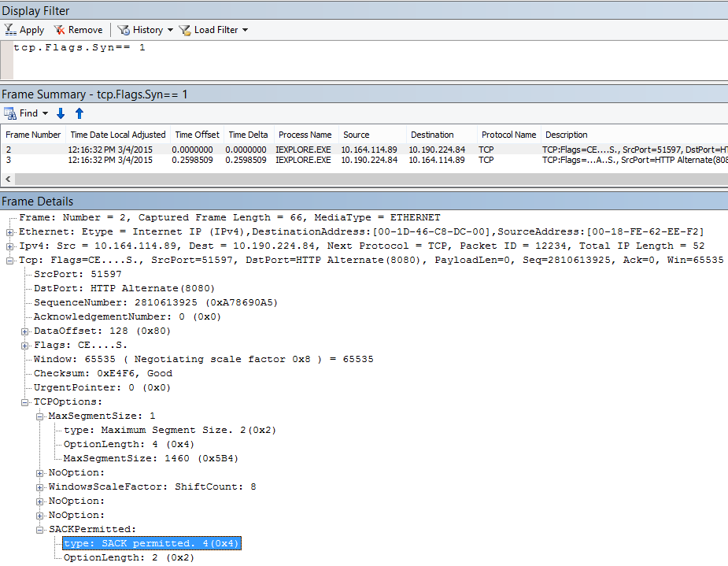
Task: Click the Load Filter funnel icon
Action: click(x=183, y=29)
